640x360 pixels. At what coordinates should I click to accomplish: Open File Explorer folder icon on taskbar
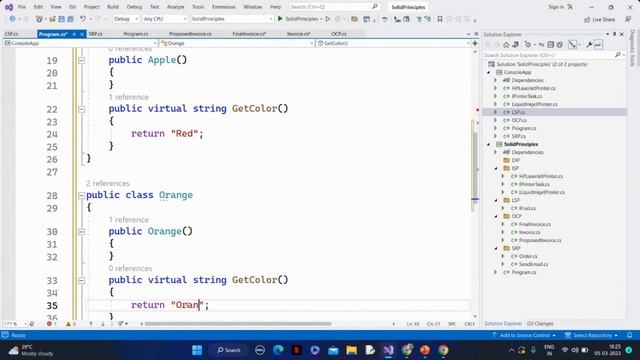click(351, 350)
